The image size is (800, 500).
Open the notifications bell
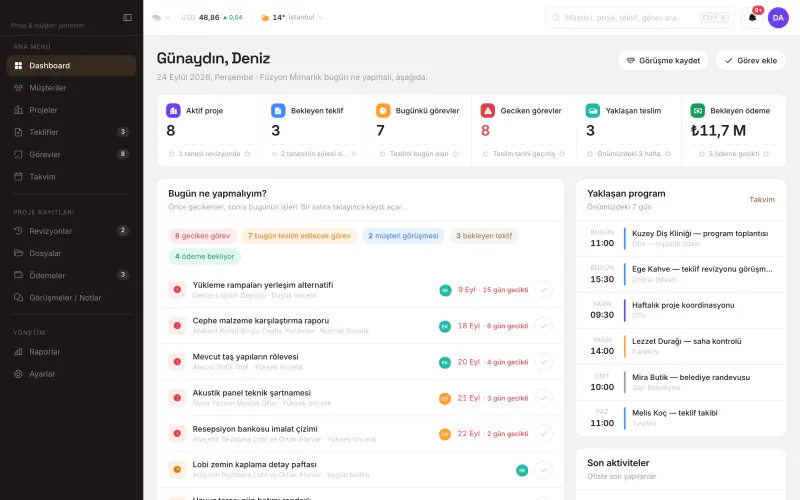pyautogui.click(x=752, y=18)
